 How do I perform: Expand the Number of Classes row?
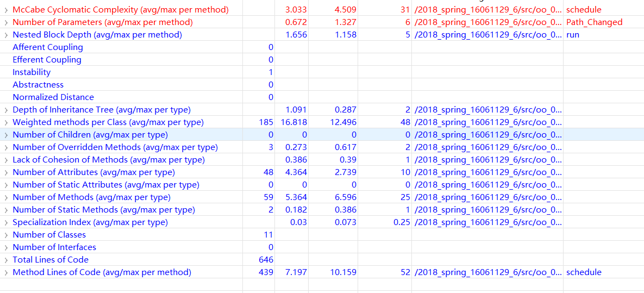click(x=6, y=235)
